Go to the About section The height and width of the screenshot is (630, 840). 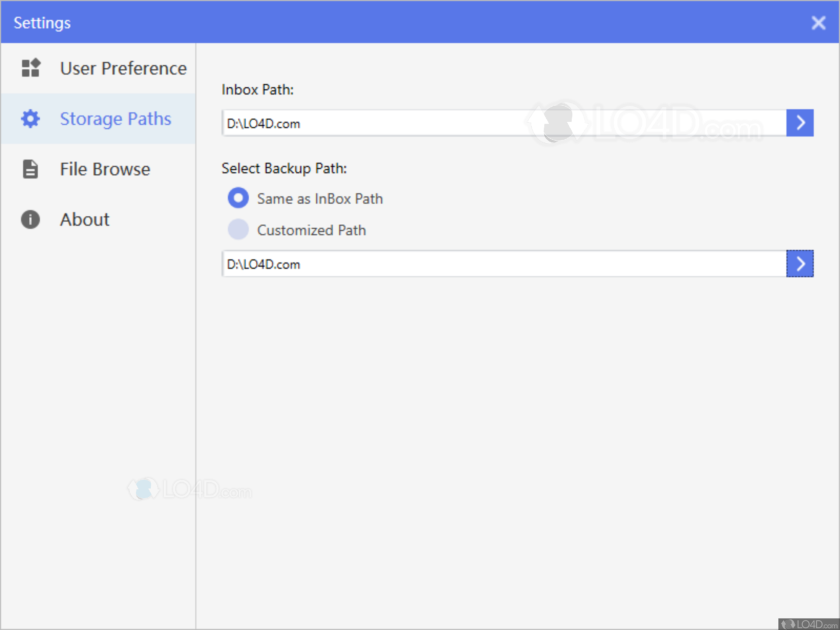[x=85, y=220]
